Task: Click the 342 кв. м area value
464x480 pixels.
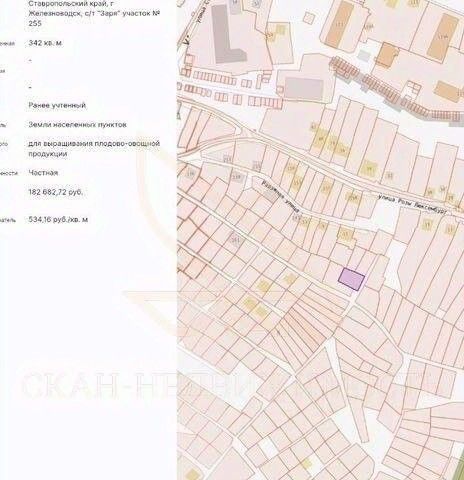Action: click(45, 43)
